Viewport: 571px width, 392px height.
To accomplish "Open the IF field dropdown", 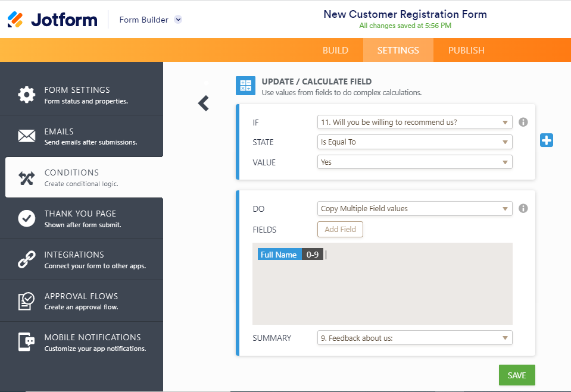I will (x=415, y=123).
